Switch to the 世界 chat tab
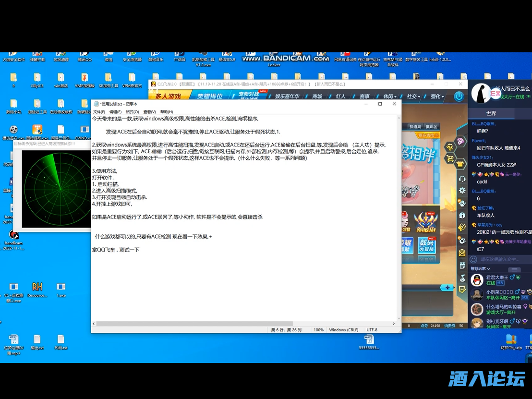 click(x=491, y=114)
